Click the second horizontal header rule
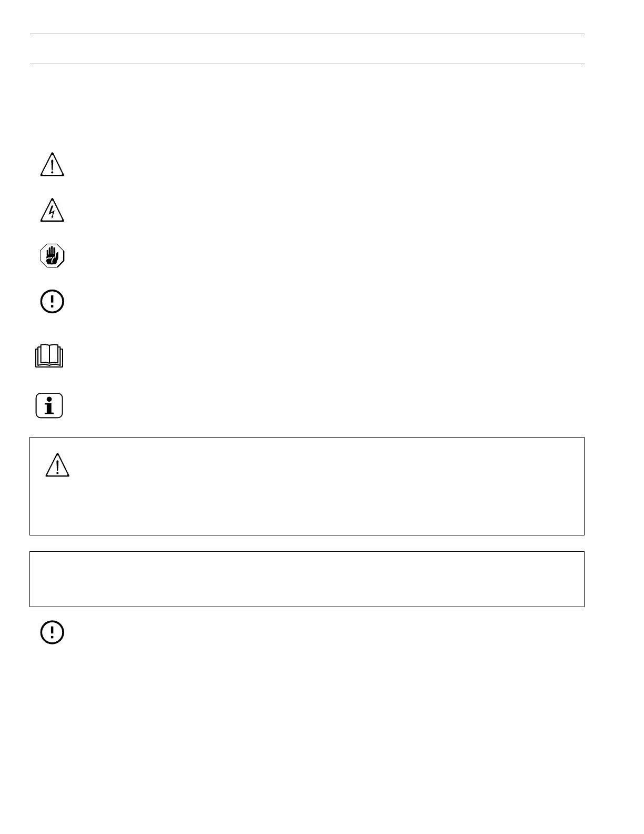Viewport: 644px width, 834px height. click(307, 64)
